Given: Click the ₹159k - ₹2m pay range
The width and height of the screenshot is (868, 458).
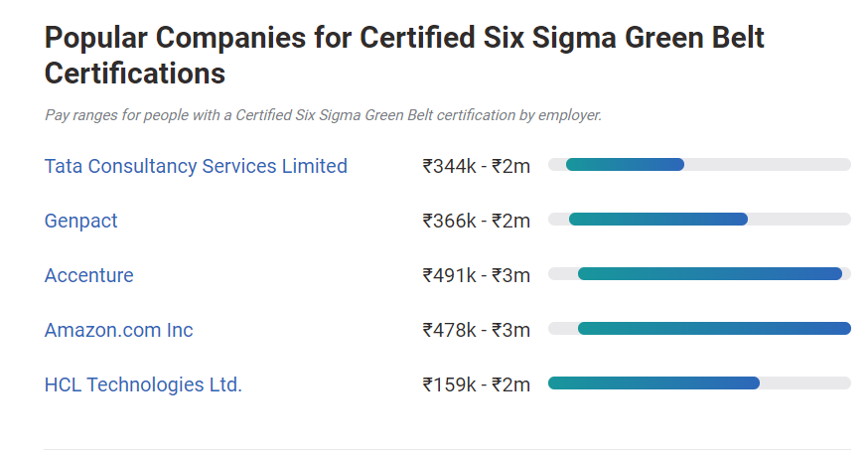Looking at the screenshot, I should 476,384.
